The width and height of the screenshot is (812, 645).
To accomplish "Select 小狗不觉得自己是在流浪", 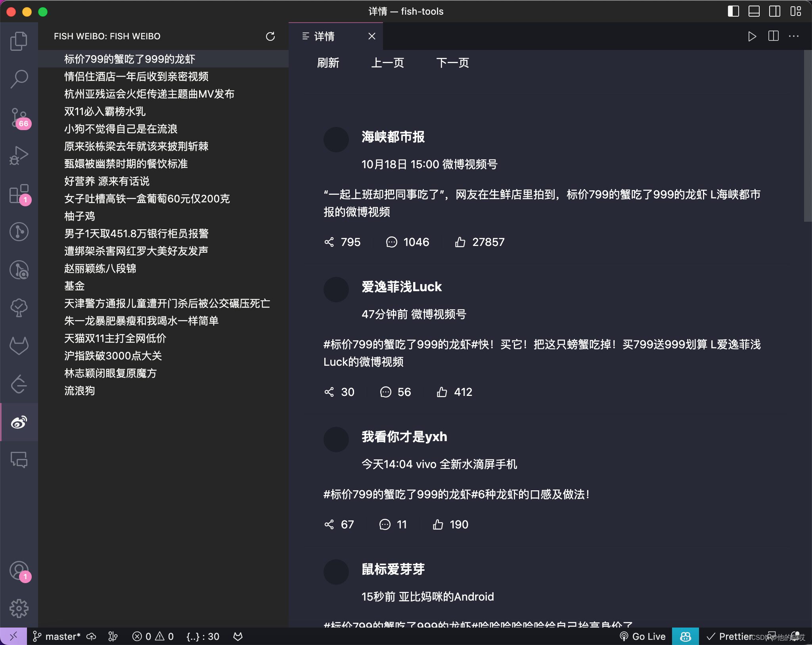I will tap(163, 129).
